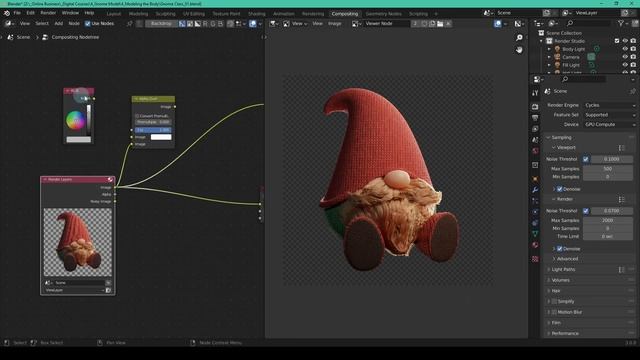This screenshot has width=640, height=360.
Task: Open the outliner display mode dropdown
Action: 553,24
